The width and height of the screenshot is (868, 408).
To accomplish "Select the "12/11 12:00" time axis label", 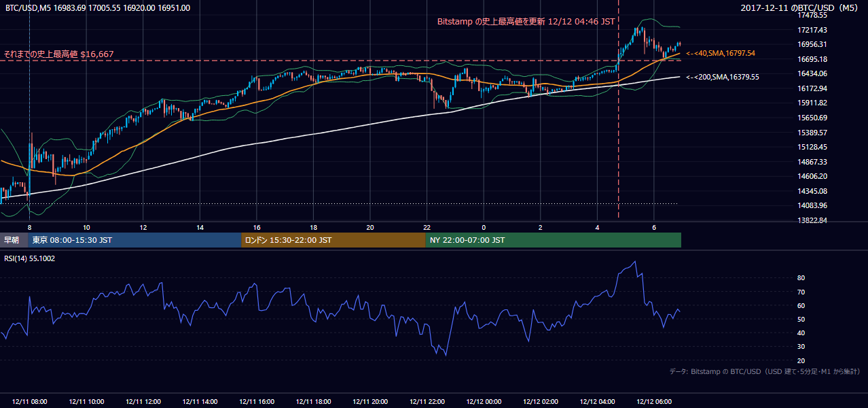I will (x=143, y=402).
